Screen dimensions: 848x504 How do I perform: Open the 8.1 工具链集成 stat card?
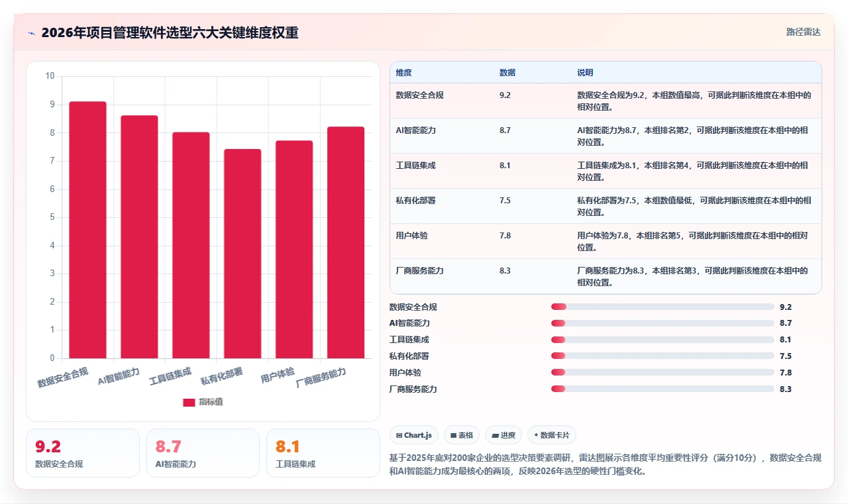click(x=323, y=453)
